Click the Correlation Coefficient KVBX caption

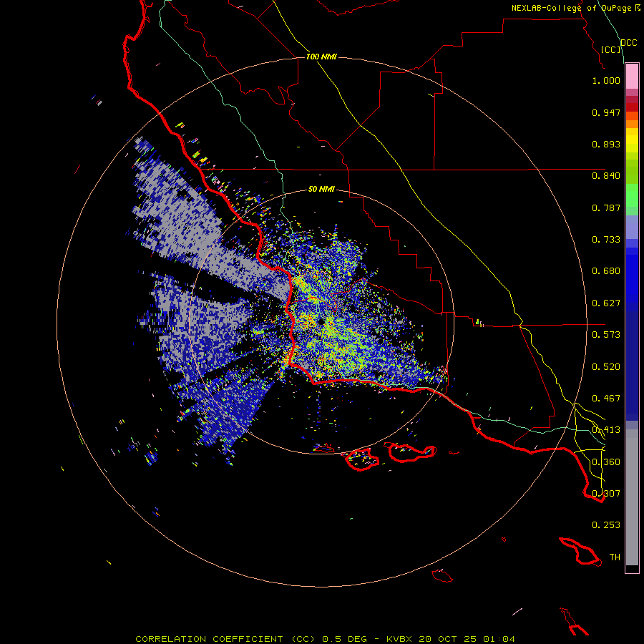[325, 639]
